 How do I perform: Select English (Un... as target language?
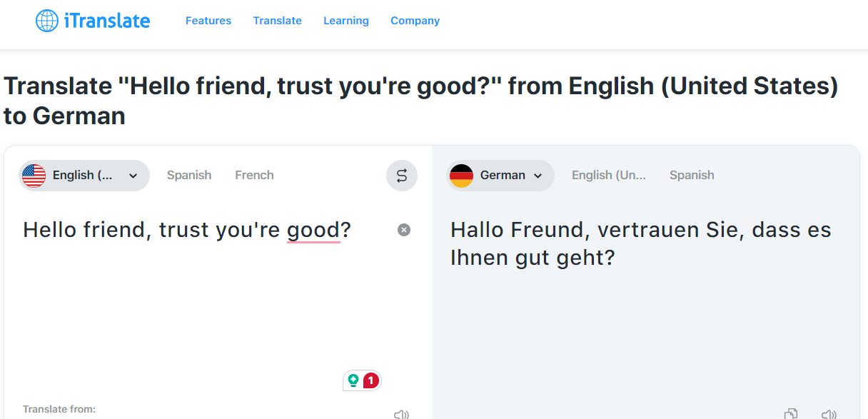point(609,175)
